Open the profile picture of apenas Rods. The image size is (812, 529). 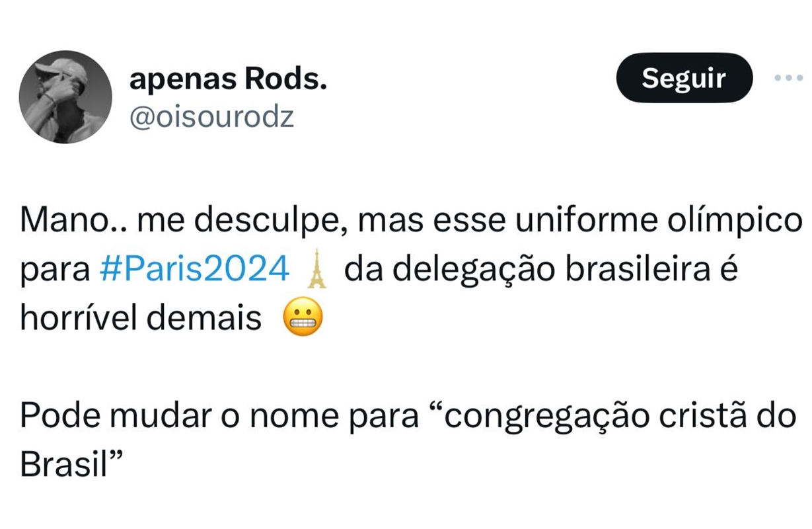(x=65, y=97)
